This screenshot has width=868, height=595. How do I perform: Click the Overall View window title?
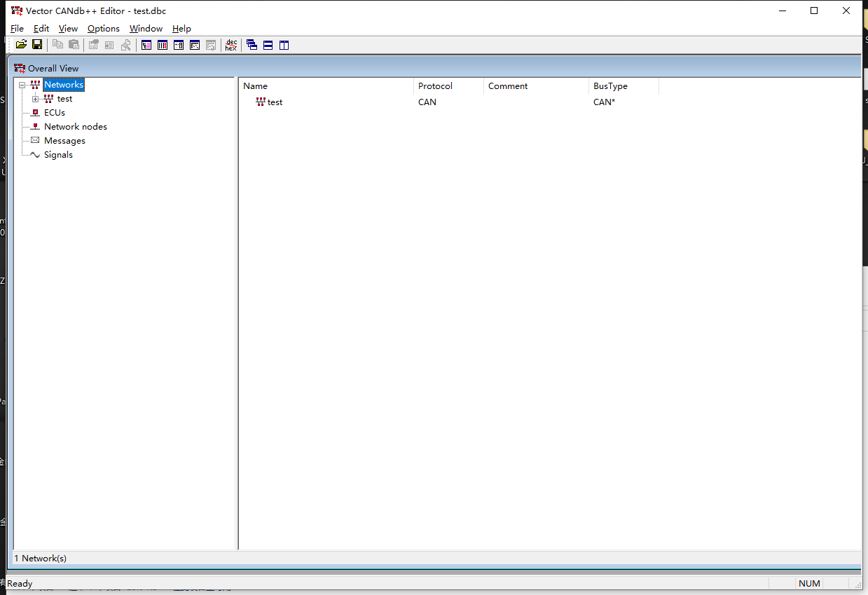tap(53, 68)
